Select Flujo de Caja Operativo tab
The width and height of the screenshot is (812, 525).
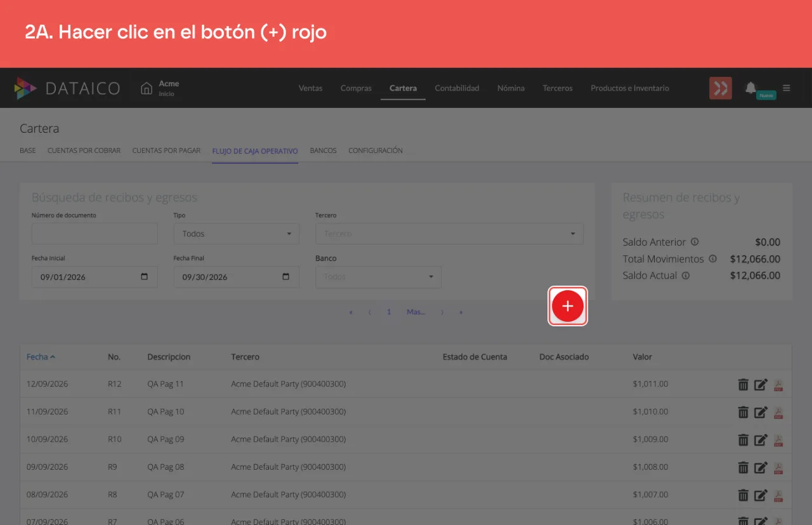[255, 151]
